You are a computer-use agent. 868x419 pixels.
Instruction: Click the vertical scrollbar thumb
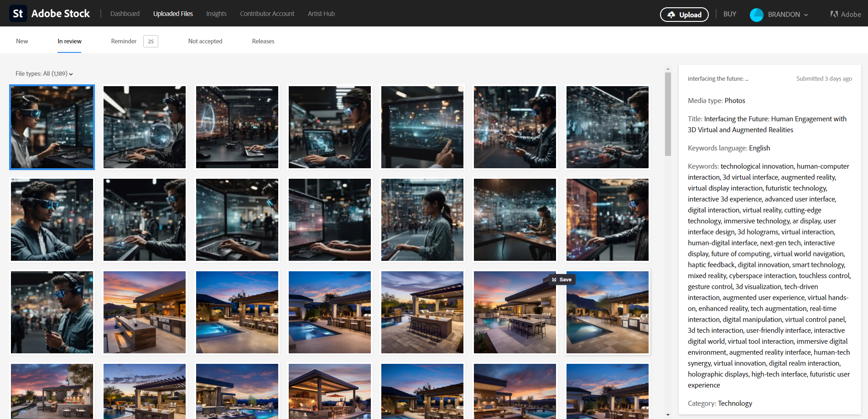[668, 114]
